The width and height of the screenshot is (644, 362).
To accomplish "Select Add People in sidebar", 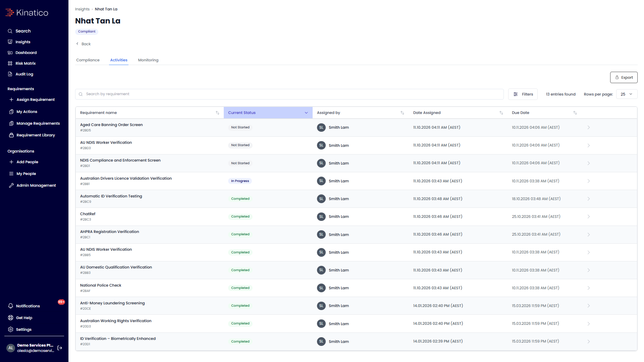I will (23, 162).
